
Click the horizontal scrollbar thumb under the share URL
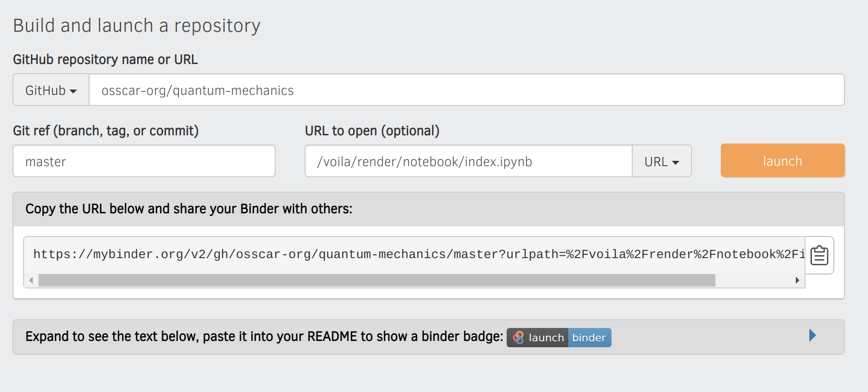[x=376, y=280]
